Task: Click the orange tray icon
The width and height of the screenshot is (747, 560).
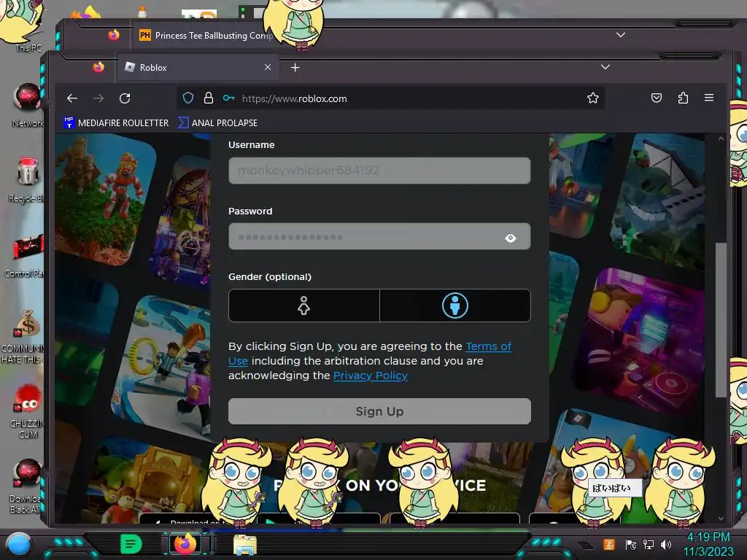Action: click(609, 544)
